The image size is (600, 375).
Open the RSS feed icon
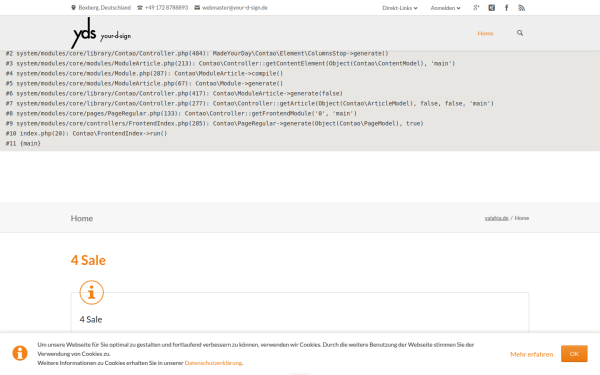(522, 8)
